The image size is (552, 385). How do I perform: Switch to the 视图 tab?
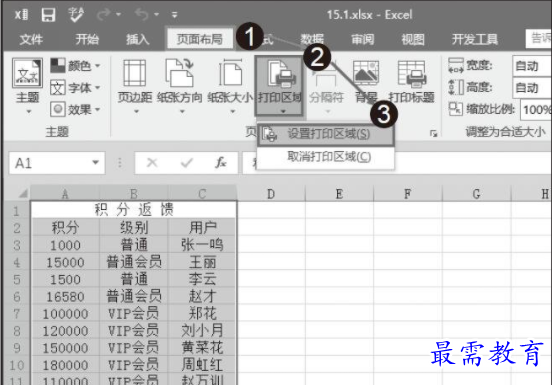(x=413, y=39)
